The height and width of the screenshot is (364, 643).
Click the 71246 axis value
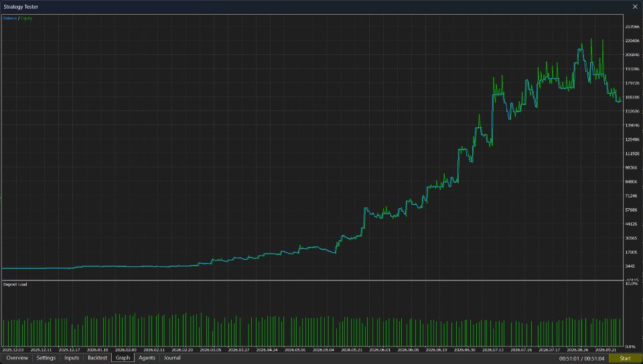pos(632,195)
